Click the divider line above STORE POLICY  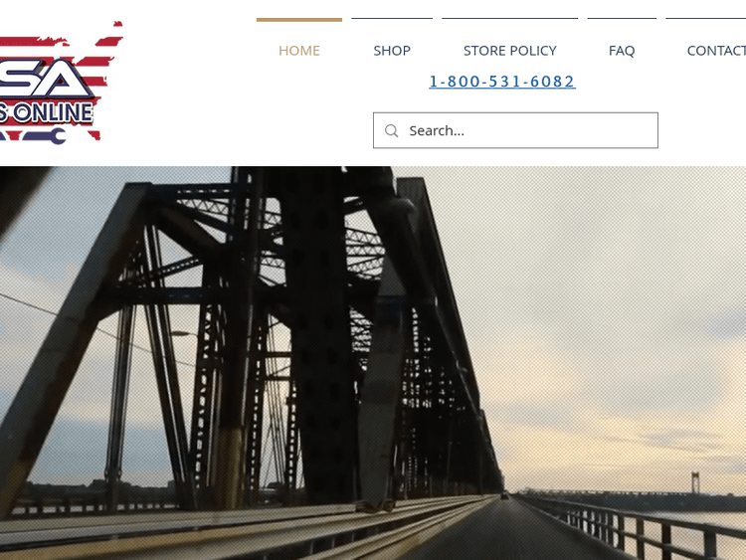[x=510, y=19]
